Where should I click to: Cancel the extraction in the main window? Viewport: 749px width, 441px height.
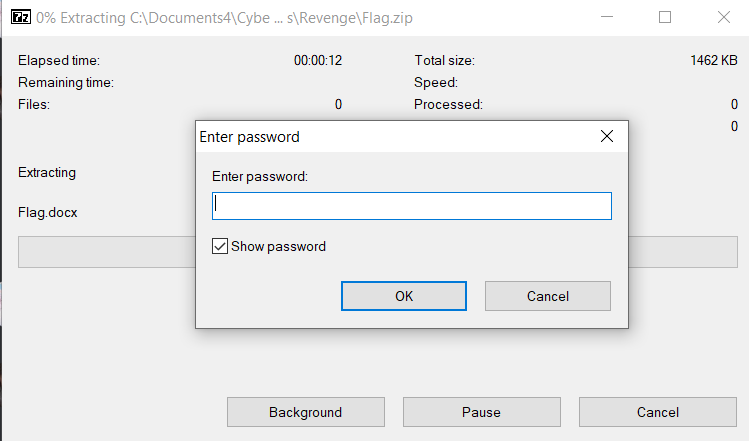click(657, 412)
